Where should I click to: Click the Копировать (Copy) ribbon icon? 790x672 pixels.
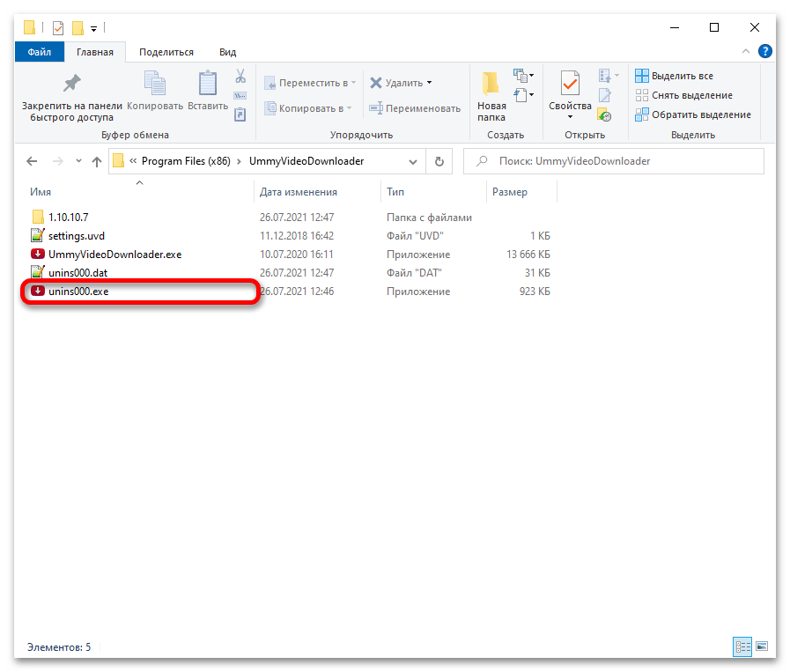pyautogui.click(x=155, y=83)
